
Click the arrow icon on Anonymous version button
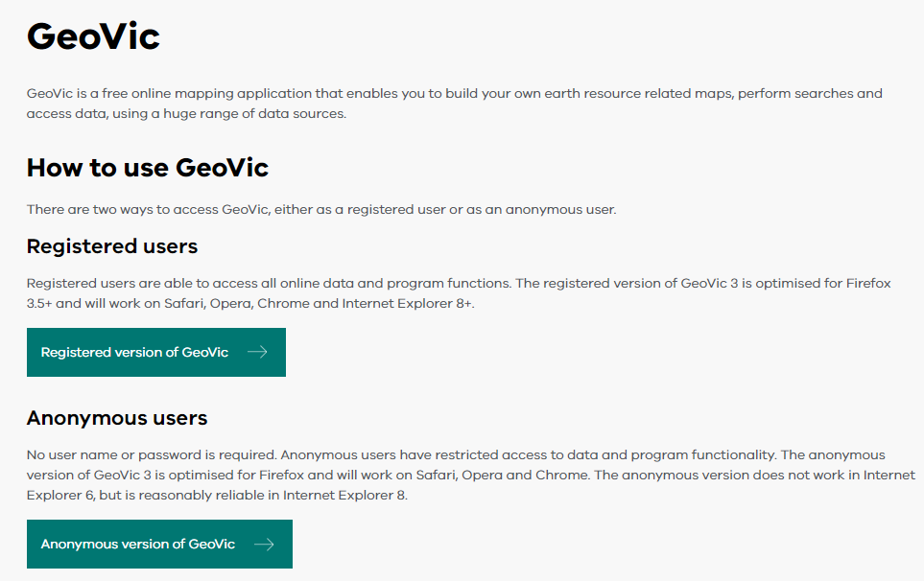(x=264, y=544)
